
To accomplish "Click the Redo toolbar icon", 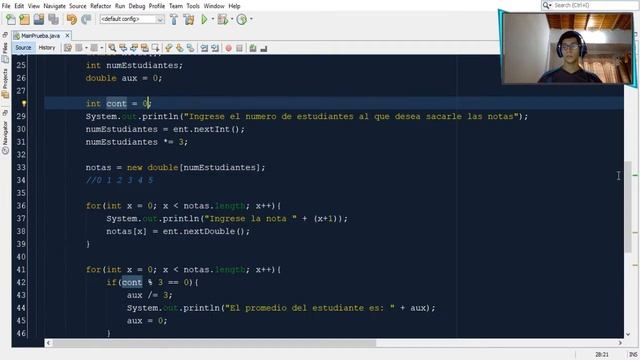I will point(86,19).
